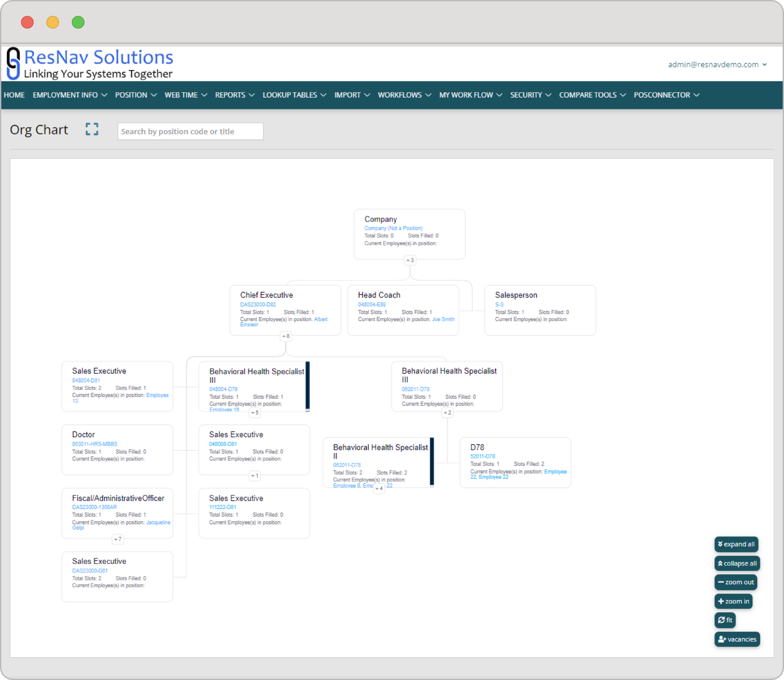Screen dimensions: 784x680
Task: Expand Fiscal/Administrative Officer's 7 children
Action: tap(118, 539)
